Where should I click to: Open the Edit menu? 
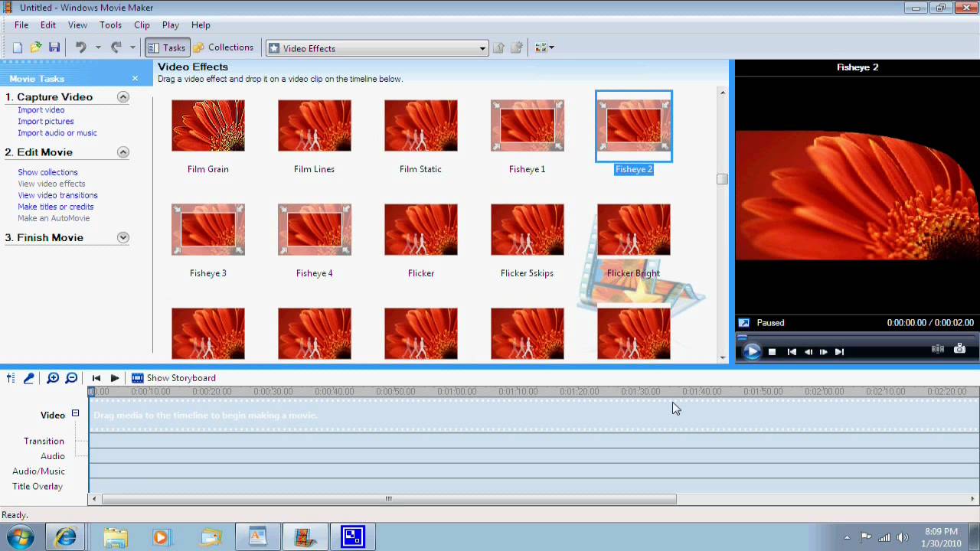[x=48, y=24]
